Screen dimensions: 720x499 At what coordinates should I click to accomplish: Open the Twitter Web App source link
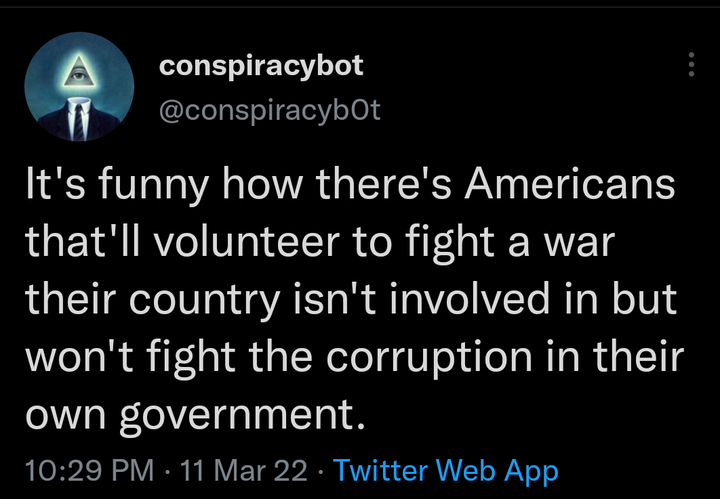click(x=444, y=470)
